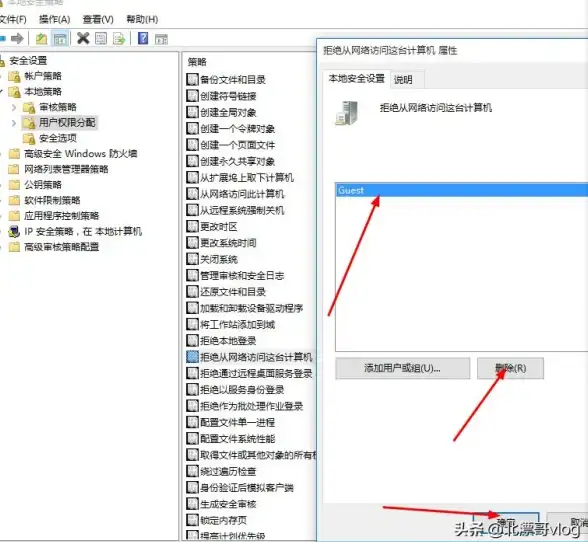588x542 pixels.
Task: Click the 确定 button in dialog
Action: tap(506, 522)
